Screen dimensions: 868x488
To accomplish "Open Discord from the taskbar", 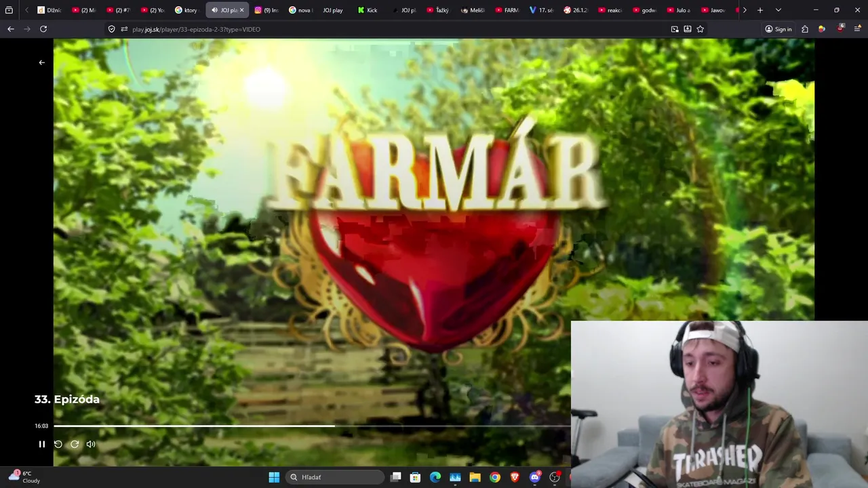I will 535,477.
